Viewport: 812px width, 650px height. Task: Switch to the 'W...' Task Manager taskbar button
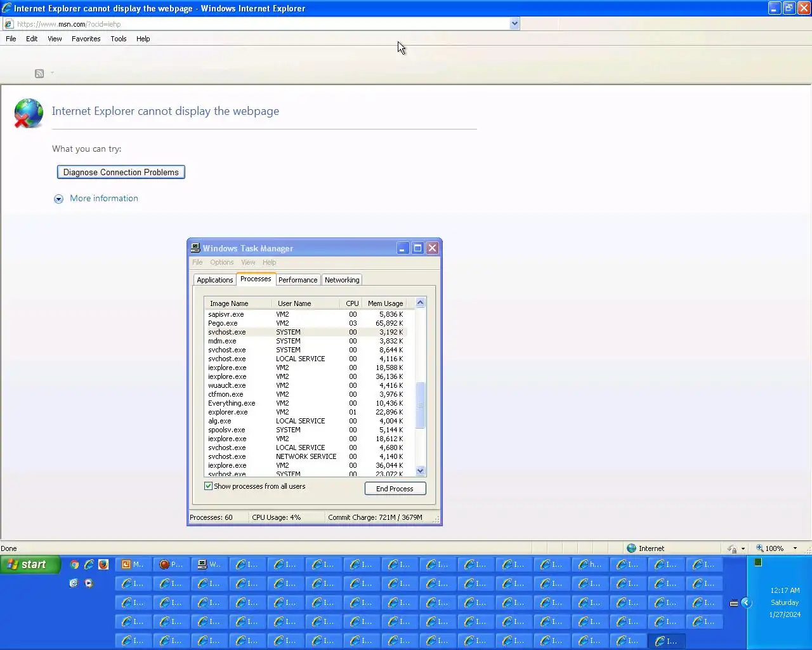(209, 564)
